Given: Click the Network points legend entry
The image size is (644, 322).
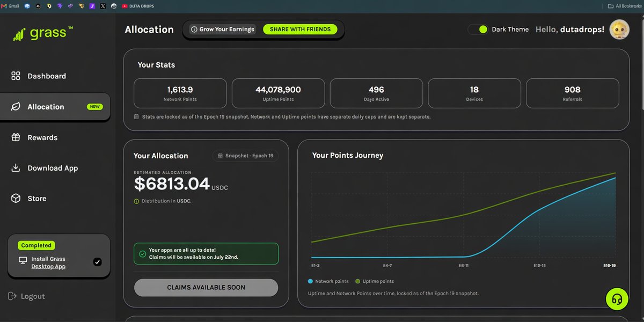Looking at the screenshot, I should 328,281.
